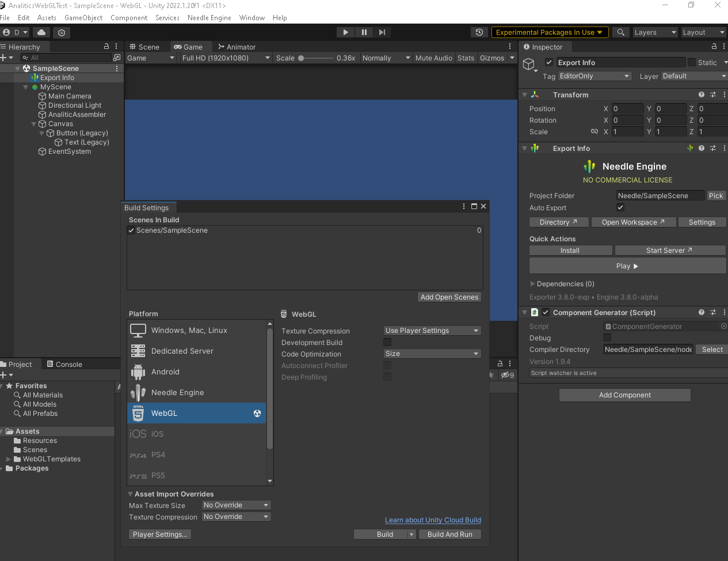Open the GameObject menu
The width and height of the screenshot is (728, 561).
[x=83, y=18]
